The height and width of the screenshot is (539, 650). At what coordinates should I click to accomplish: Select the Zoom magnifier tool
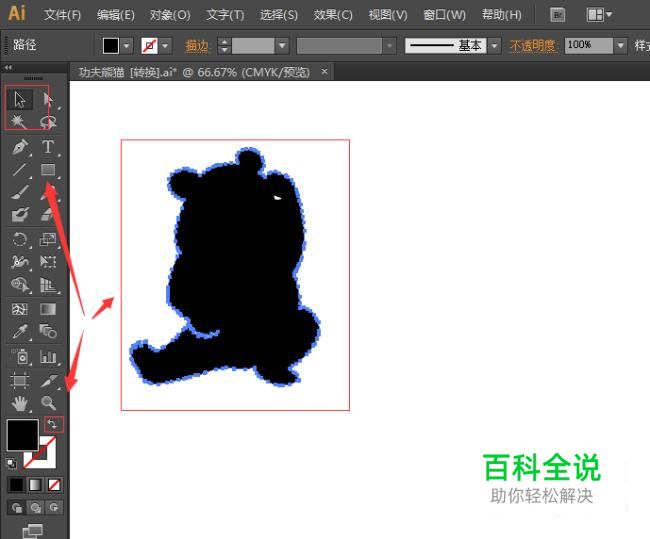[x=48, y=403]
